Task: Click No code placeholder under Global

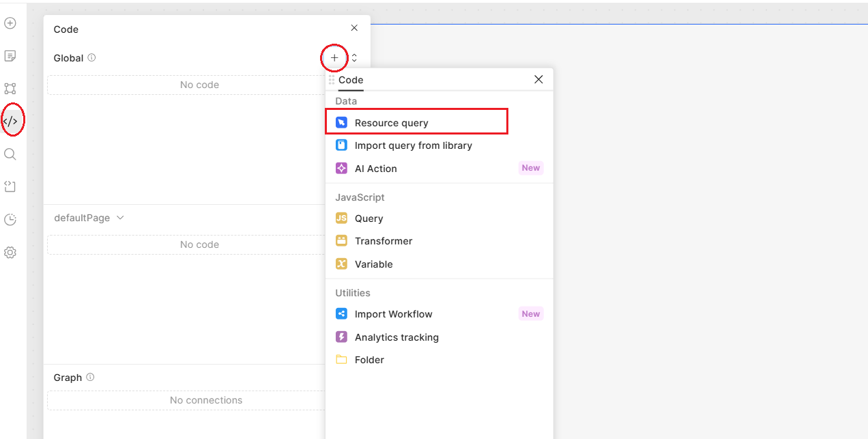Action: [x=199, y=85]
